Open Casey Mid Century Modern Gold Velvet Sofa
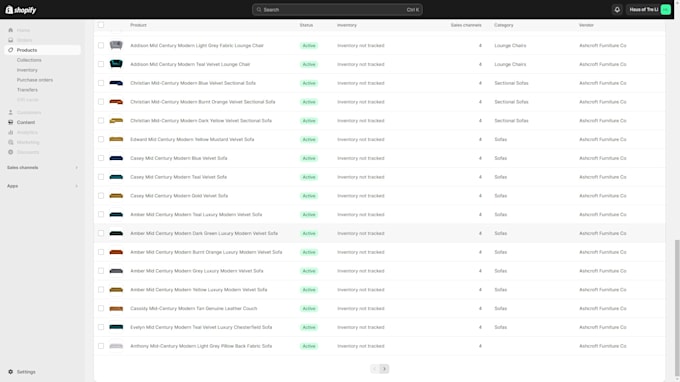Image resolution: width=680 pixels, height=382 pixels. [179, 196]
